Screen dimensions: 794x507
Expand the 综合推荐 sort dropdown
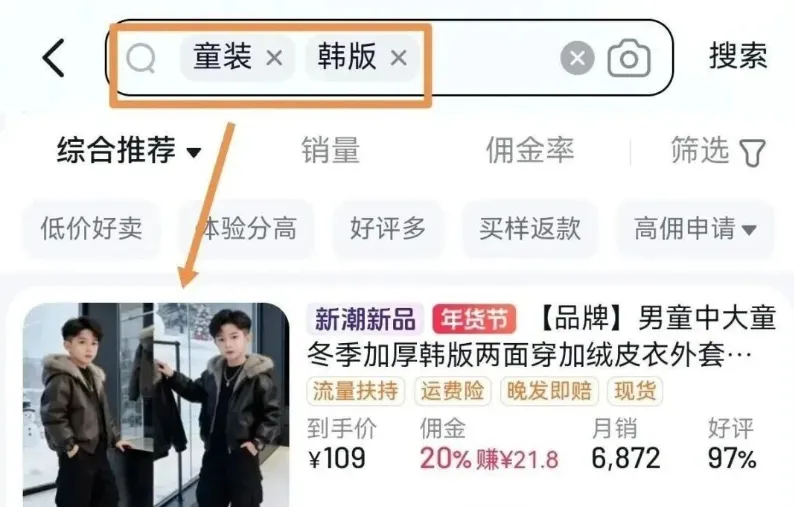129,150
